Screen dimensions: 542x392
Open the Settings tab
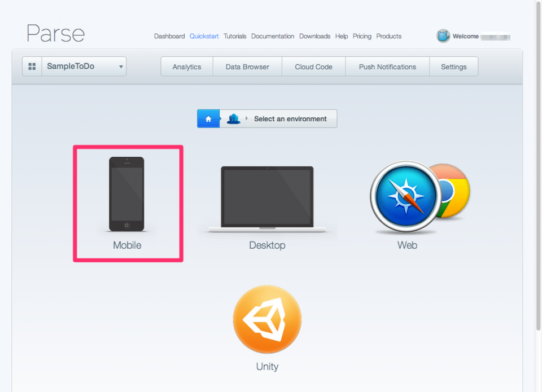(454, 67)
